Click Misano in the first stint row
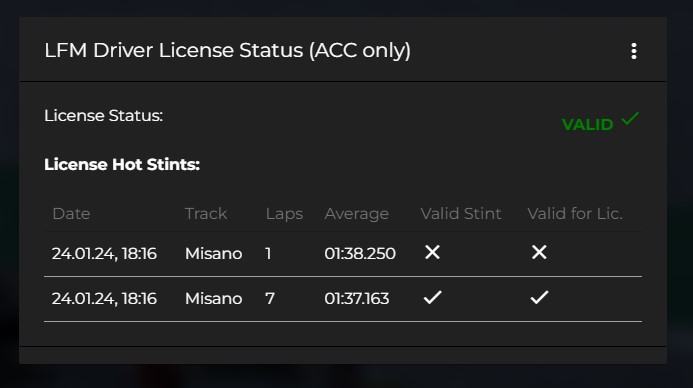 pos(213,254)
